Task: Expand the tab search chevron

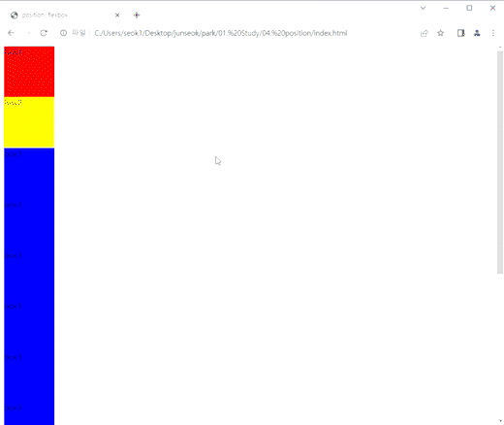Action: pyautogui.click(x=423, y=8)
